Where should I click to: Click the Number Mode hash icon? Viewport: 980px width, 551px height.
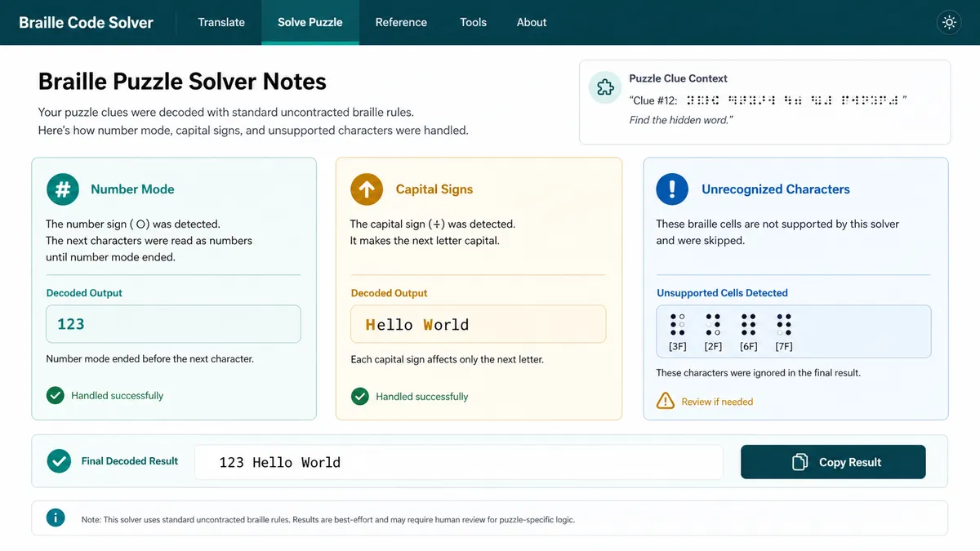click(x=63, y=189)
